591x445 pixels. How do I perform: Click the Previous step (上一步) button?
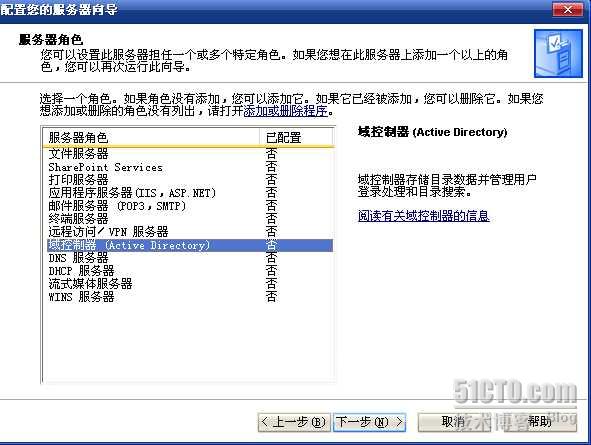pos(294,422)
